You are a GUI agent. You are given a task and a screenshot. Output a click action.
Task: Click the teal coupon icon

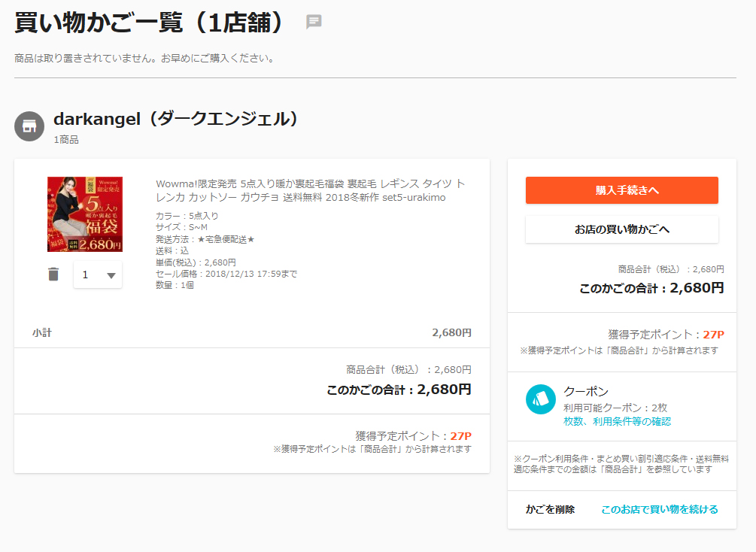(540, 399)
